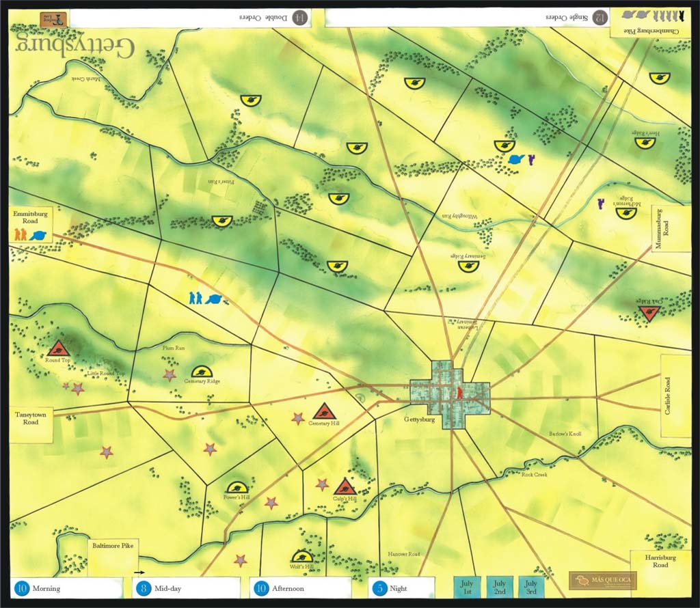Select the Carlisle Road entry box
The height and width of the screenshot is (608, 700).
pyautogui.click(x=676, y=396)
